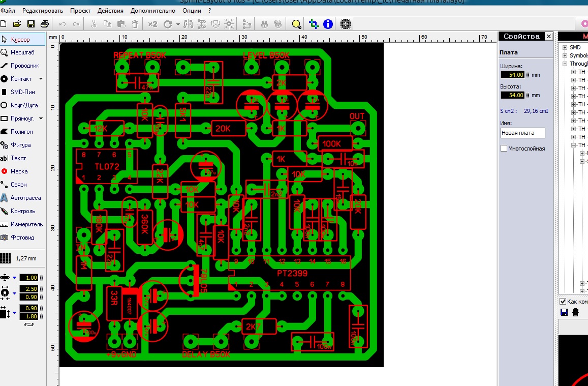Click the 2.50 pad diameter field
588x386 pixels.
(29, 289)
